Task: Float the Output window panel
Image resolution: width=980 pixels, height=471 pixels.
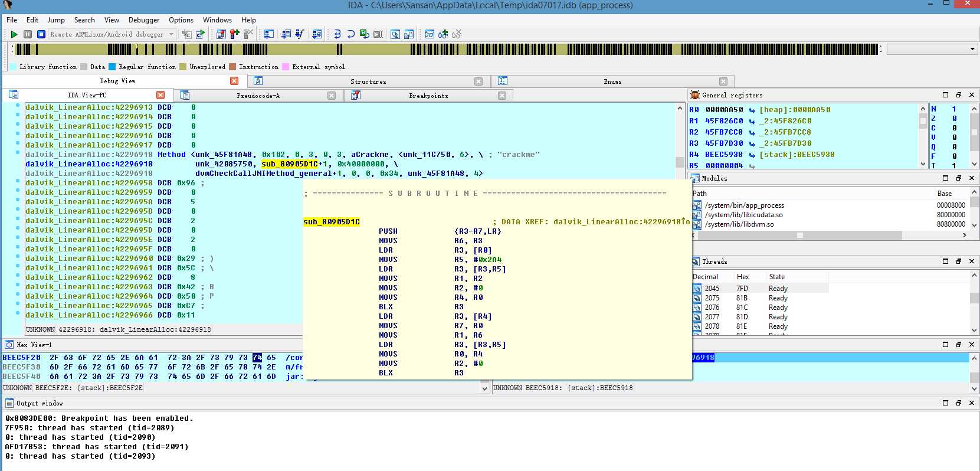Action: [958, 403]
